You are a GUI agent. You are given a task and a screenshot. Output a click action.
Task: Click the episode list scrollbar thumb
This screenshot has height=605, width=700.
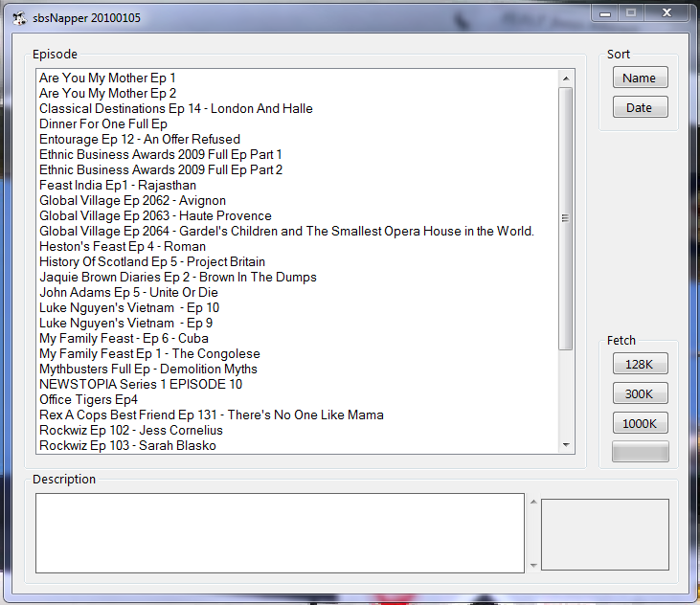click(x=566, y=218)
